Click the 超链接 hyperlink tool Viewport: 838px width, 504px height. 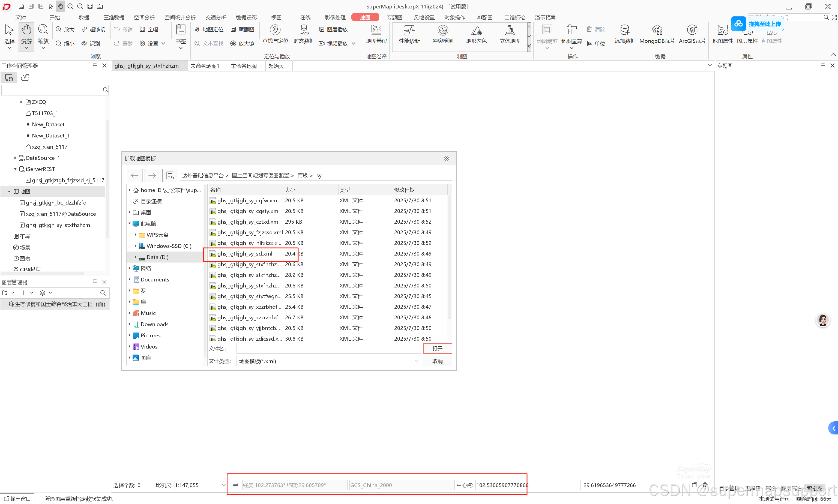93,29
